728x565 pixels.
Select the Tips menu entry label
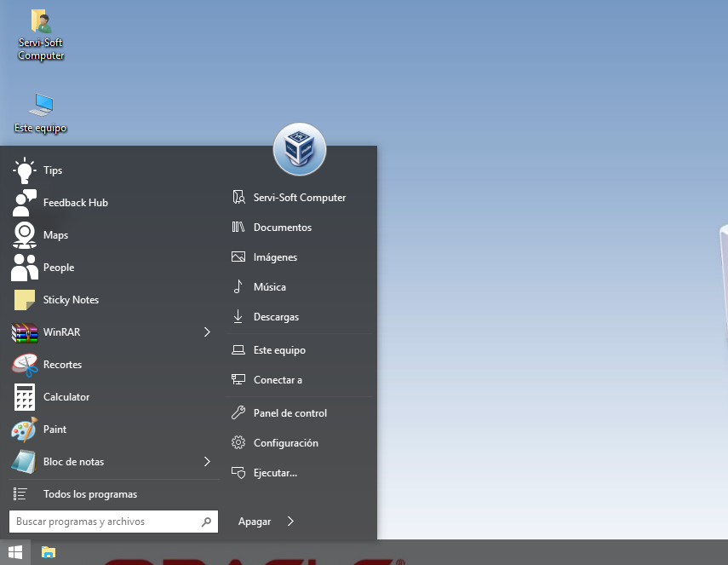coord(53,170)
